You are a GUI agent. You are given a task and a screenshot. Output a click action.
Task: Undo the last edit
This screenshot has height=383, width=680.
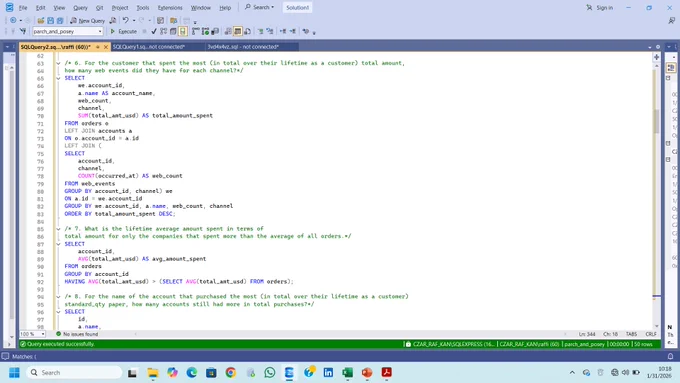coord(125,20)
